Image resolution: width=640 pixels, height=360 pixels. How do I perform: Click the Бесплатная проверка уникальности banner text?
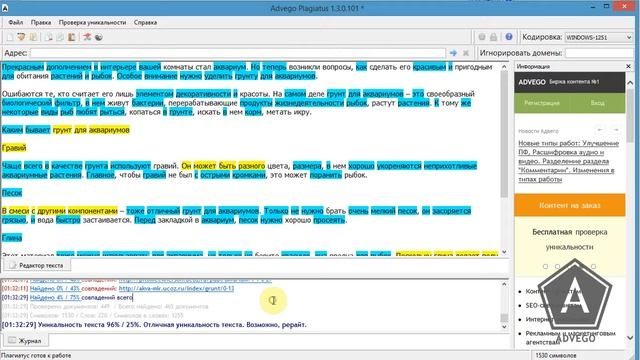point(569,240)
